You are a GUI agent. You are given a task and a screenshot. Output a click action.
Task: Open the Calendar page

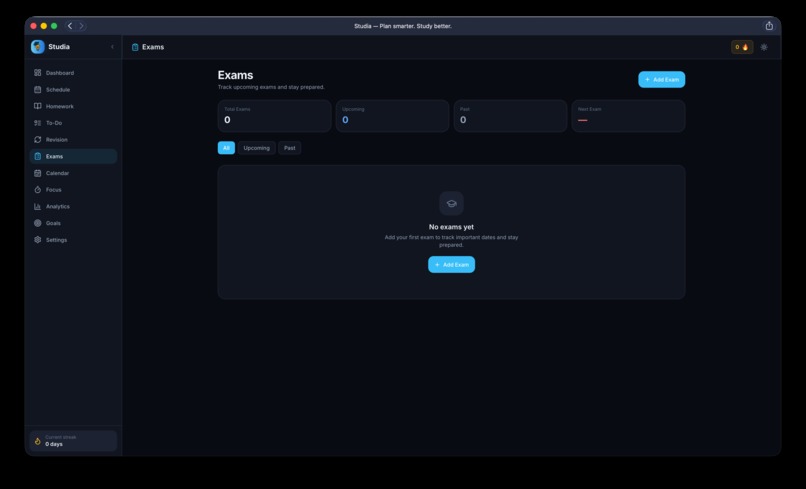pos(73,173)
